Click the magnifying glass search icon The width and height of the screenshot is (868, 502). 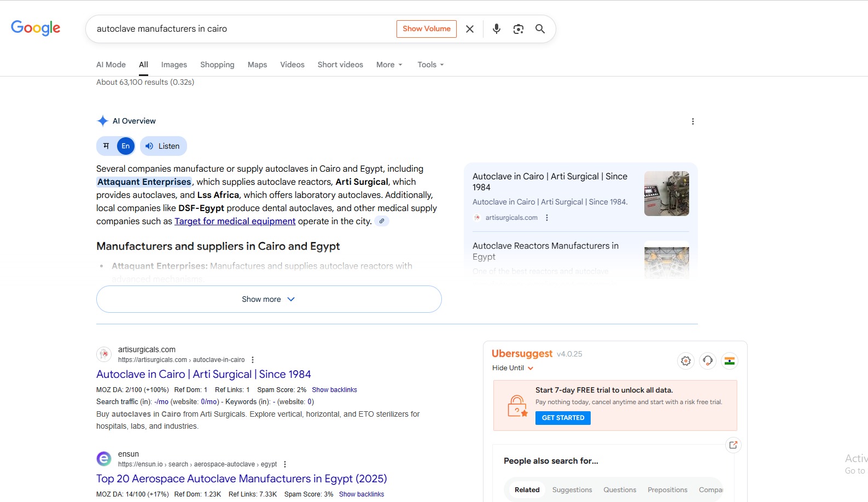tap(540, 29)
